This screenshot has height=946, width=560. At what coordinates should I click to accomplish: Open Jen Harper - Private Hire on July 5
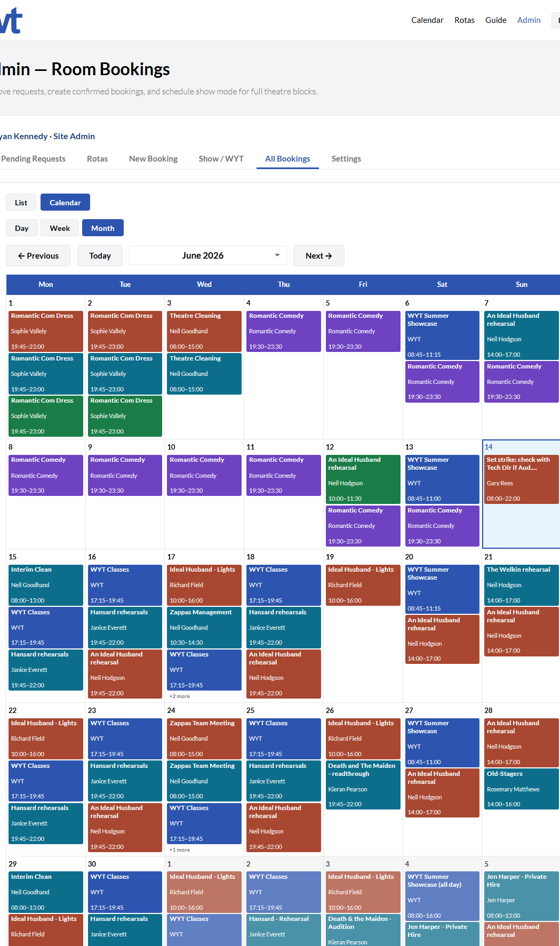tap(522, 896)
